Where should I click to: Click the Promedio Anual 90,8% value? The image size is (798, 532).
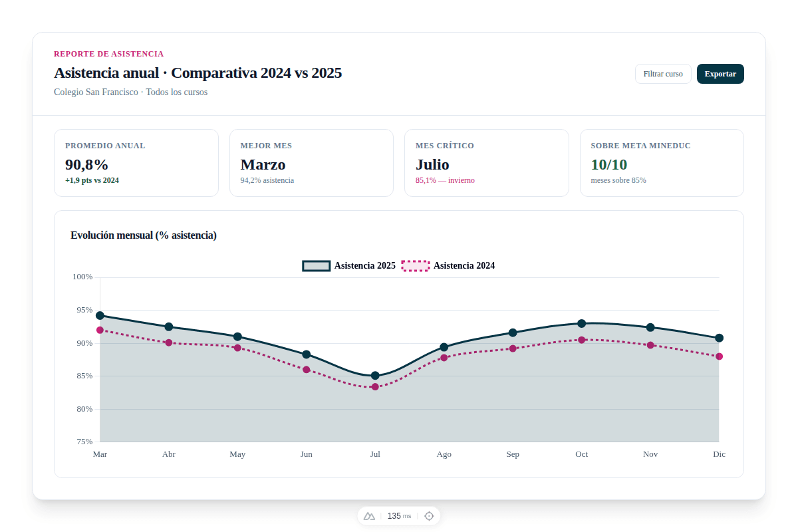tap(86, 164)
